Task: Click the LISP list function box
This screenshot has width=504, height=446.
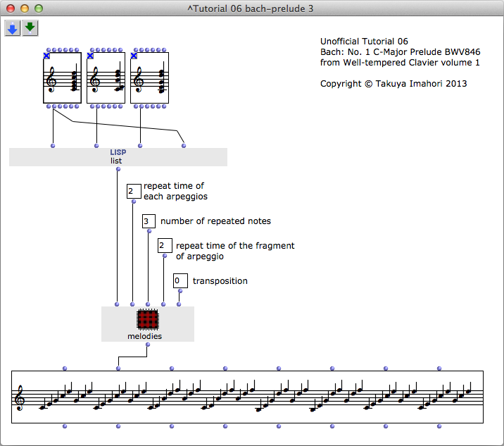Action: coord(117,156)
